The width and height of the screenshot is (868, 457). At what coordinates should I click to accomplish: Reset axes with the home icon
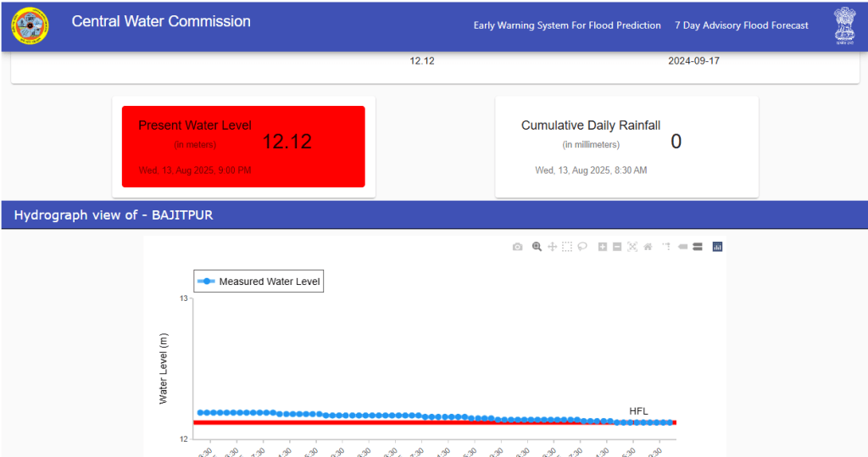(648, 247)
